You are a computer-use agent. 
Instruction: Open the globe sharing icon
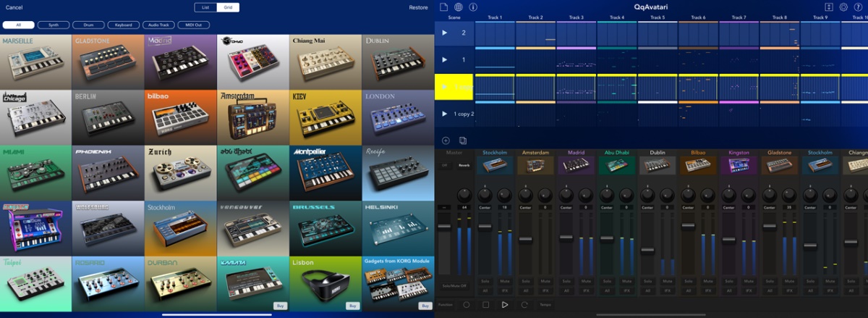coord(459,7)
